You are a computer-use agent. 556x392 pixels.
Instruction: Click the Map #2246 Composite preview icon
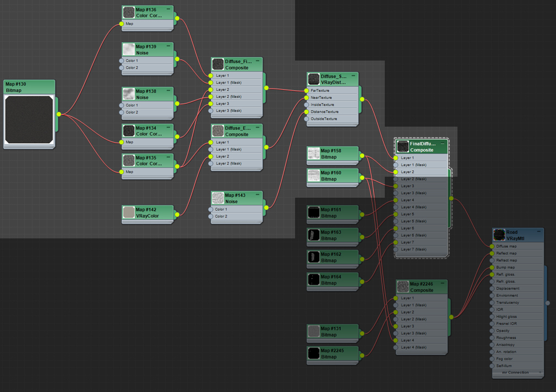click(x=403, y=287)
